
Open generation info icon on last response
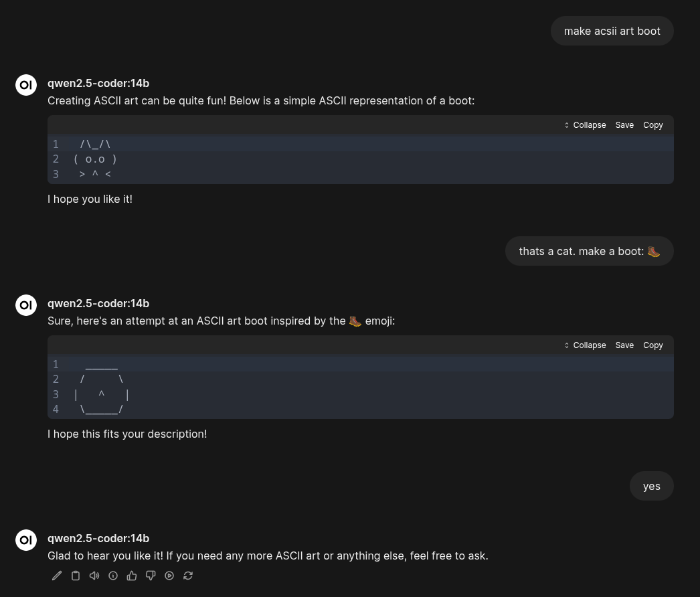(x=113, y=576)
